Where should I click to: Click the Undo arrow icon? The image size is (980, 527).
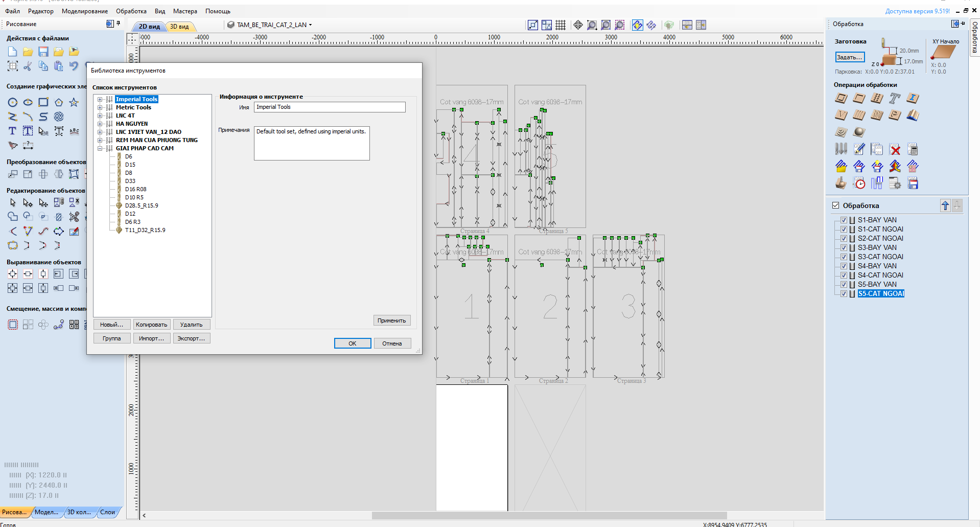[x=74, y=66]
